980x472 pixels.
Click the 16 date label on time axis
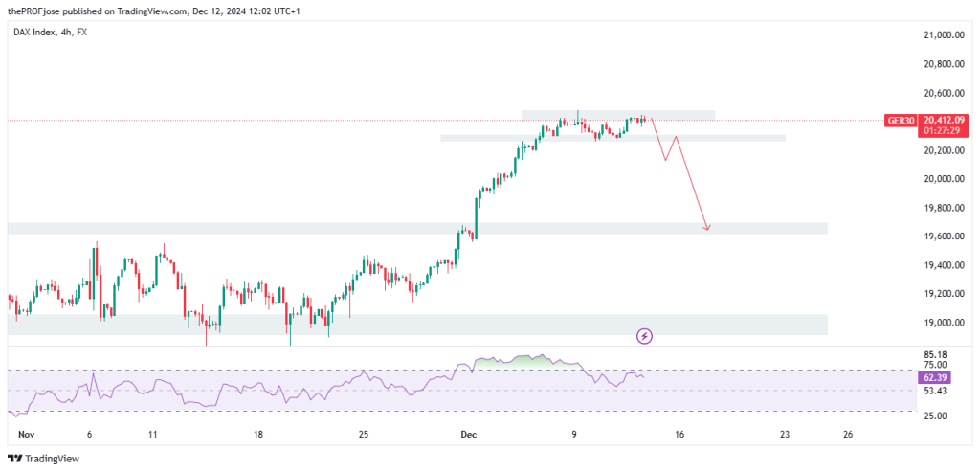click(680, 434)
